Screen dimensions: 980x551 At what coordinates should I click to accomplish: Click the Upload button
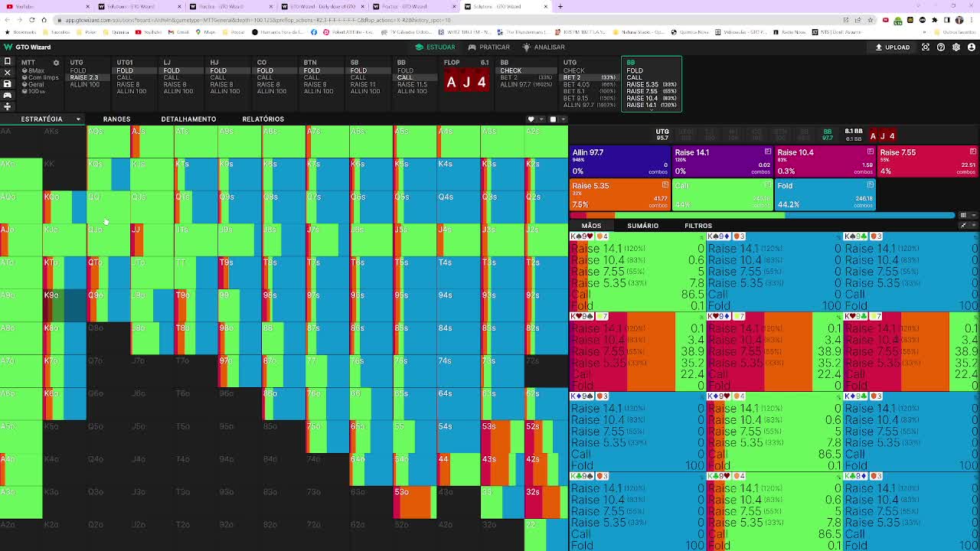[893, 47]
